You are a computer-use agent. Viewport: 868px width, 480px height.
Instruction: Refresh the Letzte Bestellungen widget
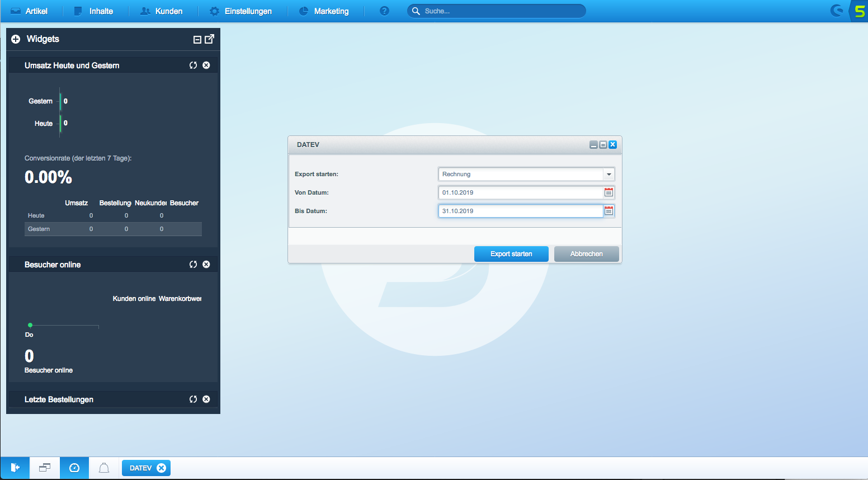pos(193,399)
